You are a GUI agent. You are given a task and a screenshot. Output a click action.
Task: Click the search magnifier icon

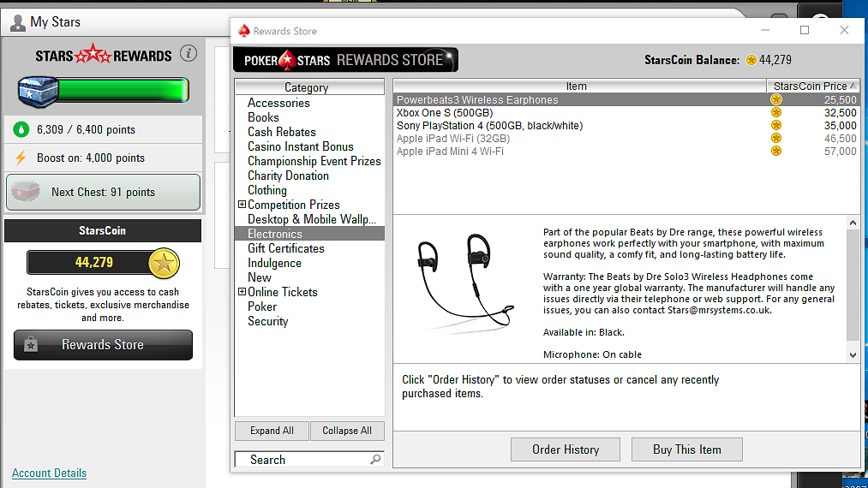(x=375, y=460)
